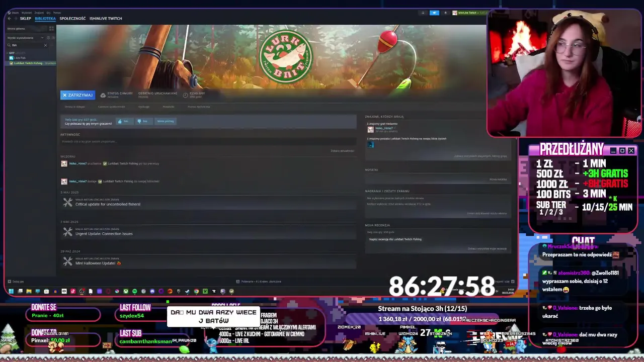Open Steam from the taskbar
This screenshot has height=362, width=644.
pyautogui.click(x=187, y=291)
